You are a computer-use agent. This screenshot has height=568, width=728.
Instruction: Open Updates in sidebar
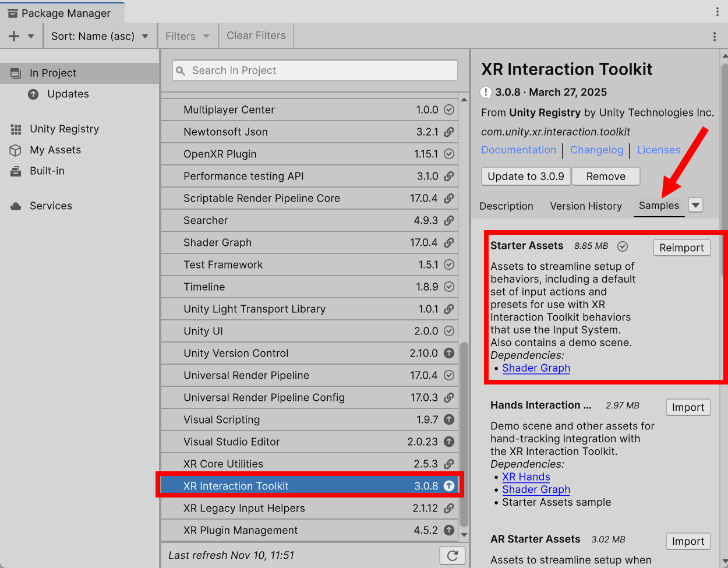coord(68,94)
